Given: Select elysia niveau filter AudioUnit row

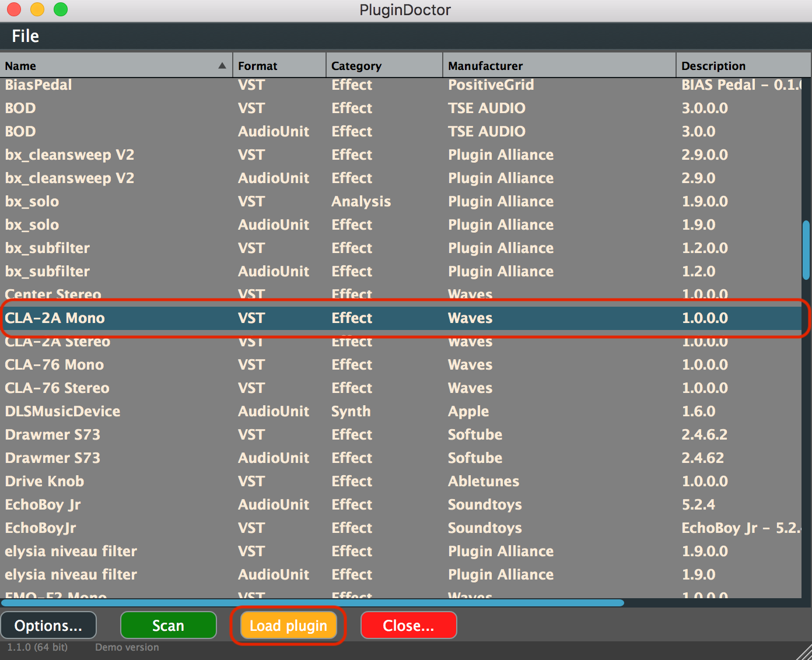Looking at the screenshot, I should (x=401, y=575).
